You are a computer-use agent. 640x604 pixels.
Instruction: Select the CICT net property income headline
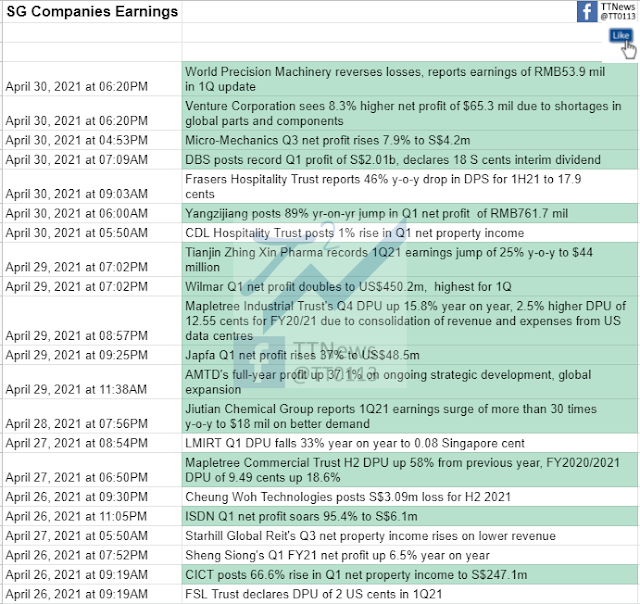pyautogui.click(x=409, y=575)
